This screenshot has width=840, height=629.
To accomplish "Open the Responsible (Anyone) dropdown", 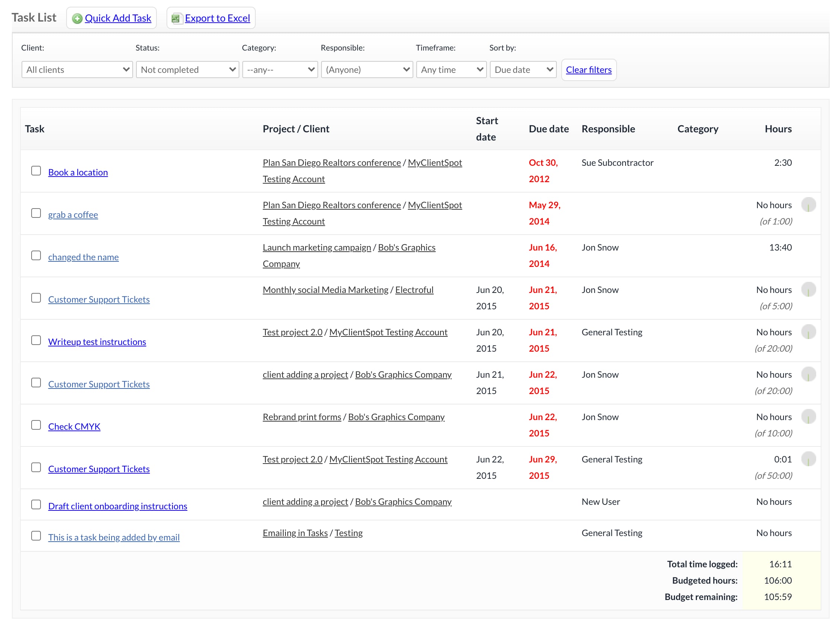I will pyautogui.click(x=367, y=70).
